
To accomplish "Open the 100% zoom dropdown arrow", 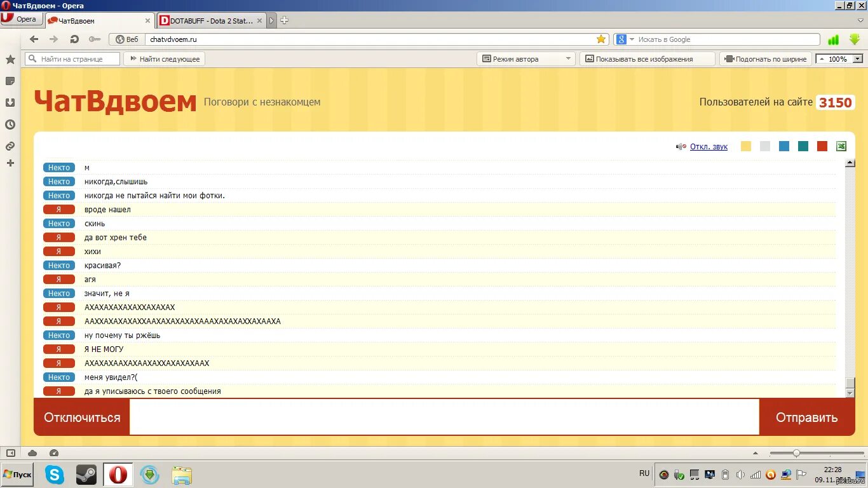I will 858,59.
